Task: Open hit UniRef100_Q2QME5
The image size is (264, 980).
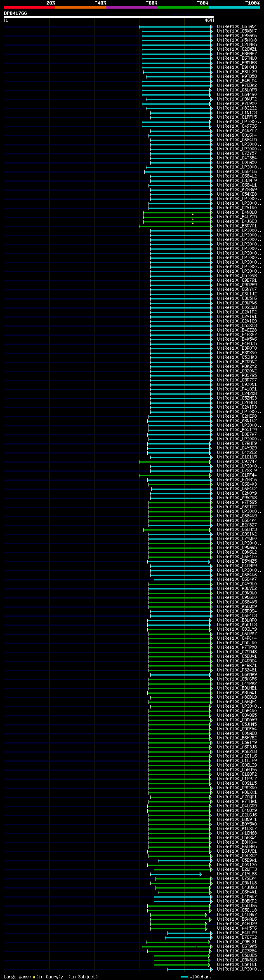Action: pos(237,45)
